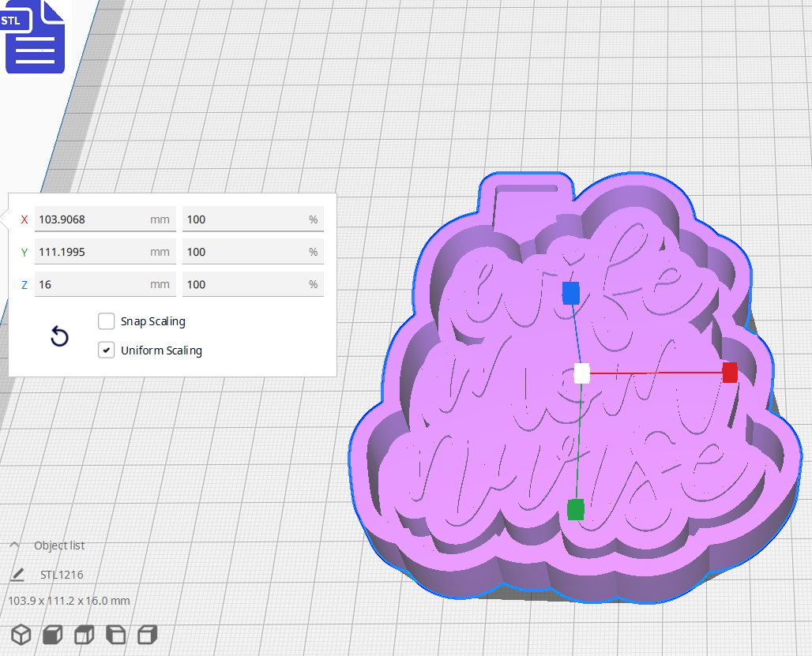The width and height of the screenshot is (812, 656).
Task: Switch to the right side view icon
Action: [147, 634]
